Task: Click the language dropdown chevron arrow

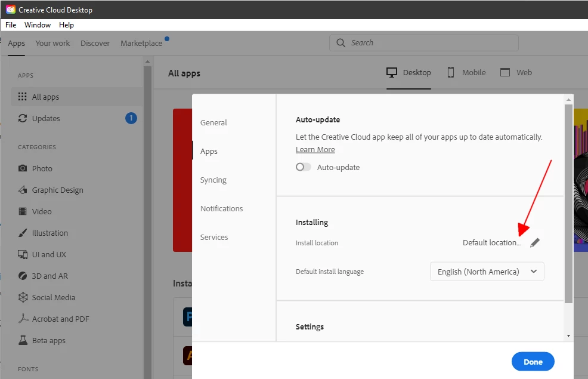Action: pyautogui.click(x=534, y=272)
